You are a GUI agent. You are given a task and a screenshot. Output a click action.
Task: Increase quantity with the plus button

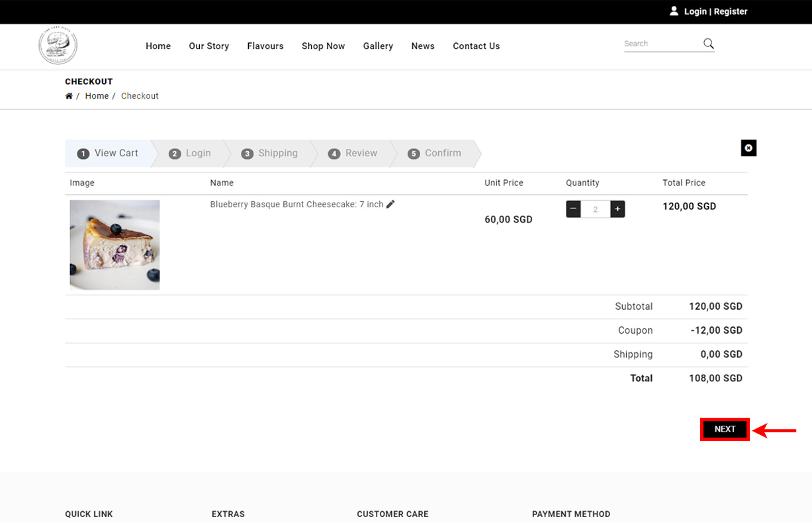(x=617, y=209)
